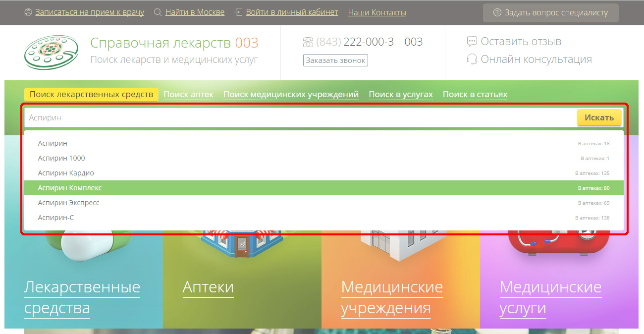The width and height of the screenshot is (644, 334).
Task: Click the question mark icon on specialist button
Action: 497,13
